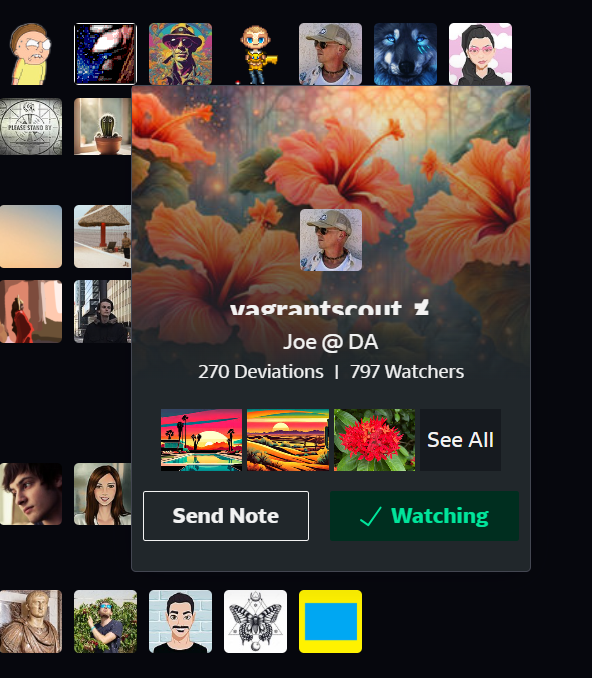Open the desert sunset landscape thumbnail
Image resolution: width=592 pixels, height=678 pixels.
click(288, 440)
